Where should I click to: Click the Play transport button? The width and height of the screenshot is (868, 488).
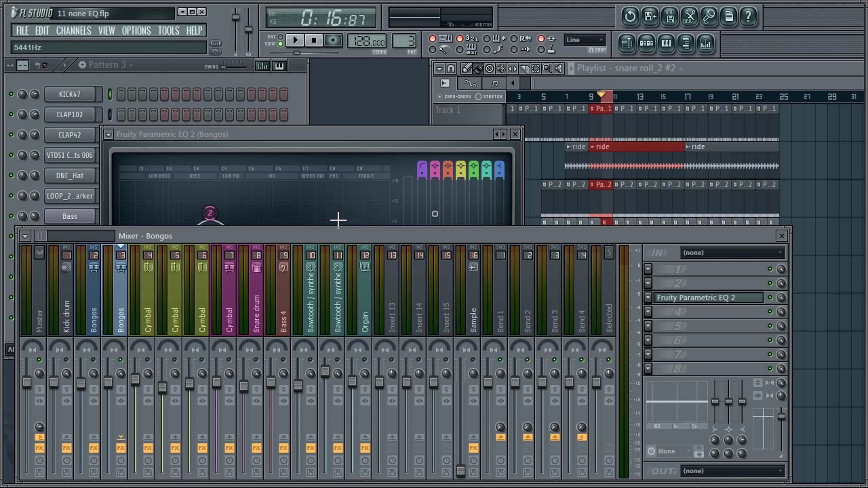[295, 40]
